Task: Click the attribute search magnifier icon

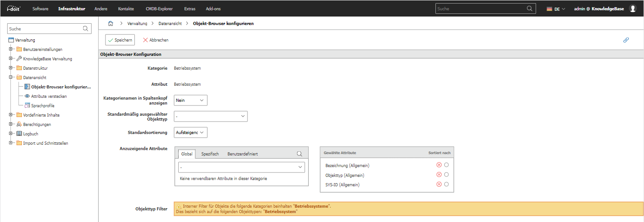Action: [x=300, y=154]
